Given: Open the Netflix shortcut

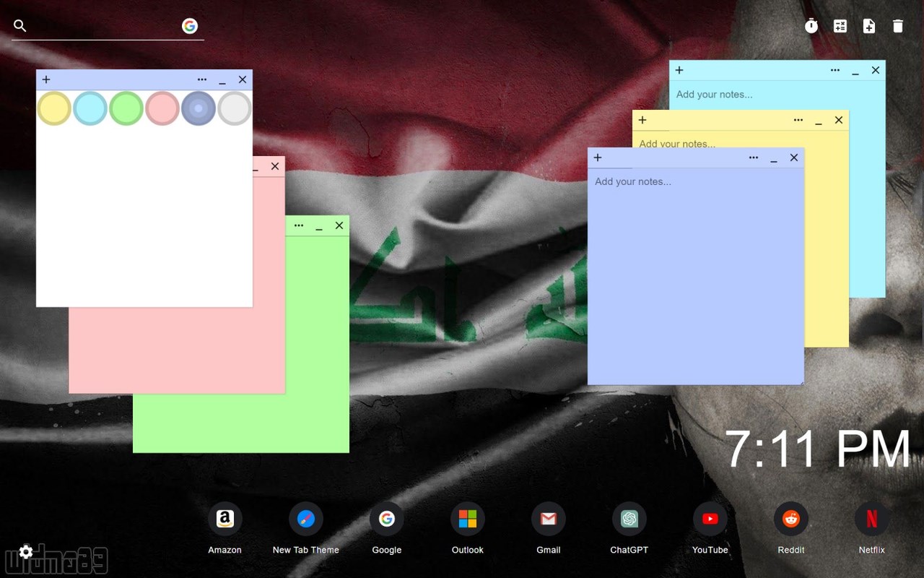Looking at the screenshot, I should click(x=872, y=519).
